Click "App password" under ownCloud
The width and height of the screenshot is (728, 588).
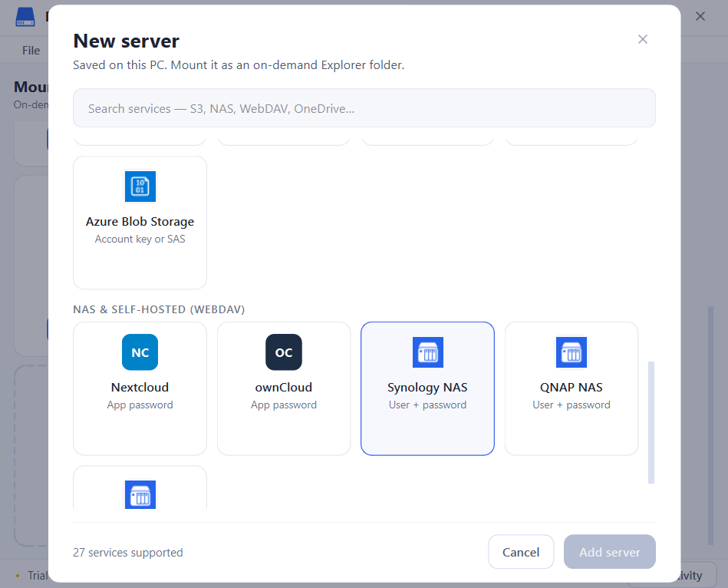284,405
